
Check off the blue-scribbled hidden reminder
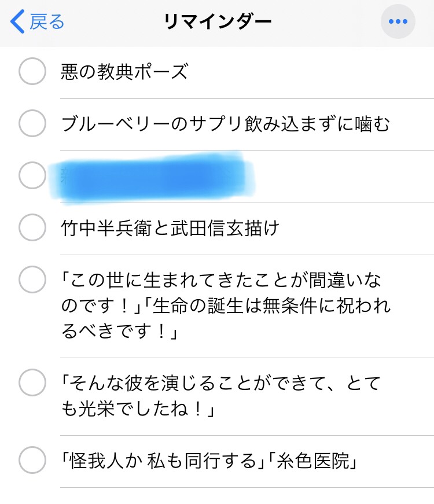[x=32, y=176]
